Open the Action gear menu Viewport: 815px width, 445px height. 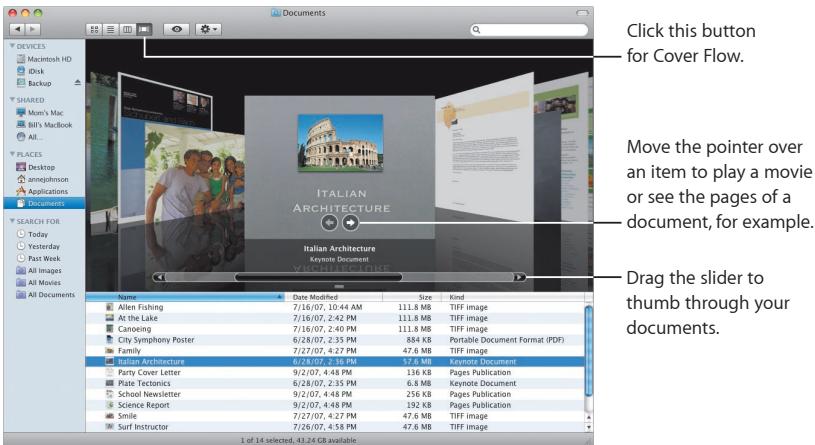tap(208, 30)
